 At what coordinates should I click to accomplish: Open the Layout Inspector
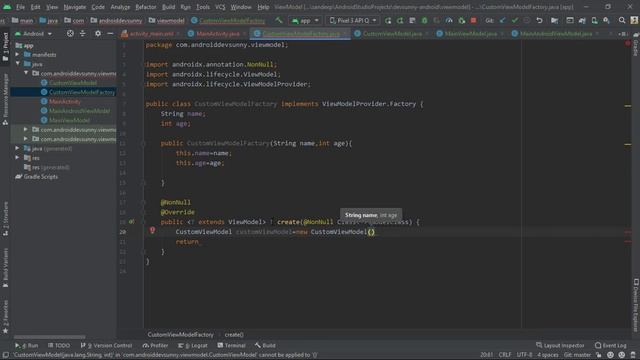pyautogui.click(x=560, y=345)
